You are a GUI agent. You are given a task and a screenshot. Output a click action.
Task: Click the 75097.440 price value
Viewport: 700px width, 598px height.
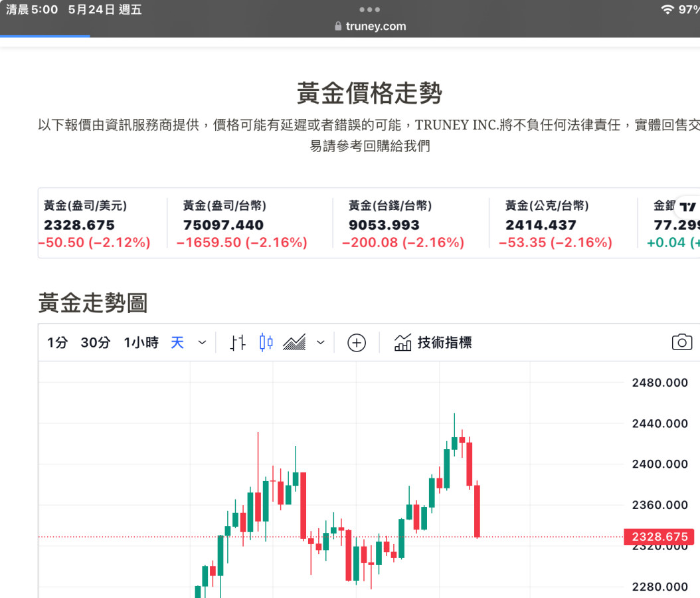click(223, 225)
